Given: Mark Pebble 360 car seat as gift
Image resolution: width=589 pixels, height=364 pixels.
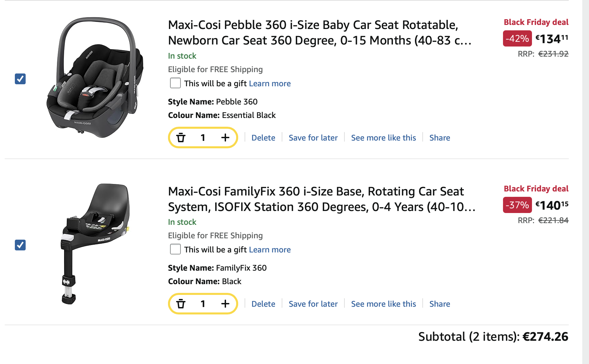Looking at the screenshot, I should pyautogui.click(x=175, y=83).
